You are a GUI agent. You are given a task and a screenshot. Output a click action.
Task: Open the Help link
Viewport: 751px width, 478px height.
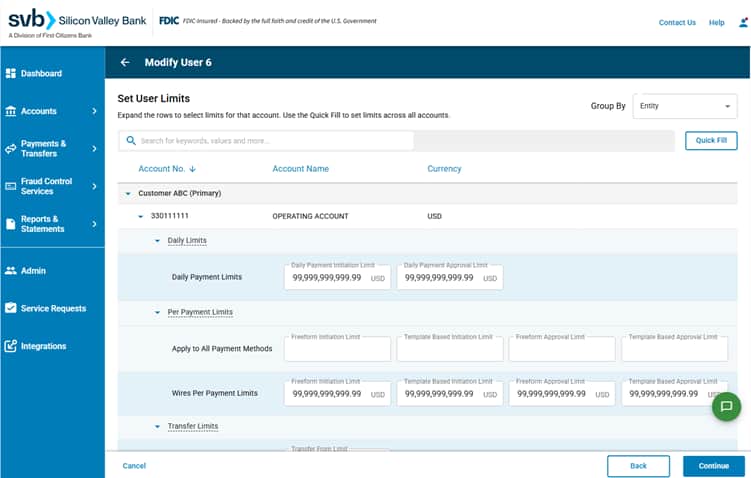pos(717,23)
